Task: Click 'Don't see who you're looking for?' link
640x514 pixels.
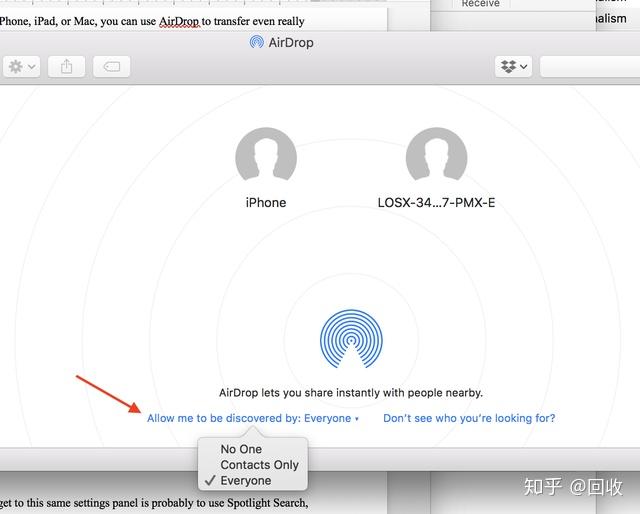Action: 469,418
